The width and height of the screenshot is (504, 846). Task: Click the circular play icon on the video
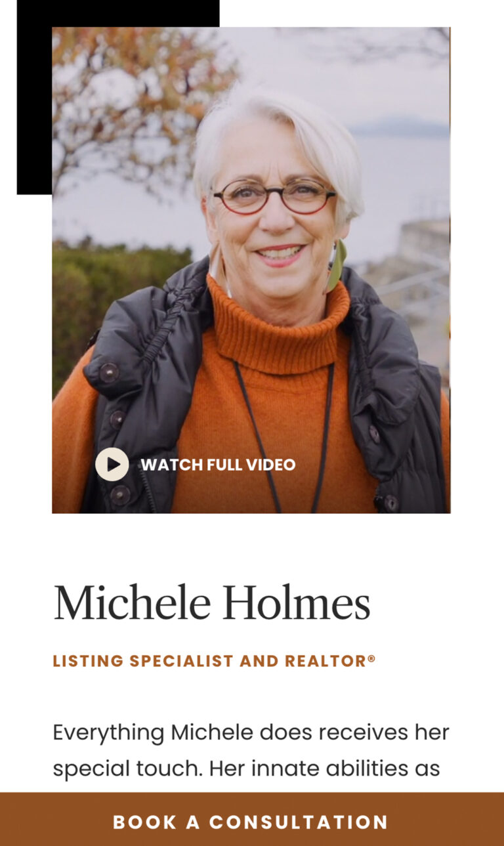[x=112, y=465]
